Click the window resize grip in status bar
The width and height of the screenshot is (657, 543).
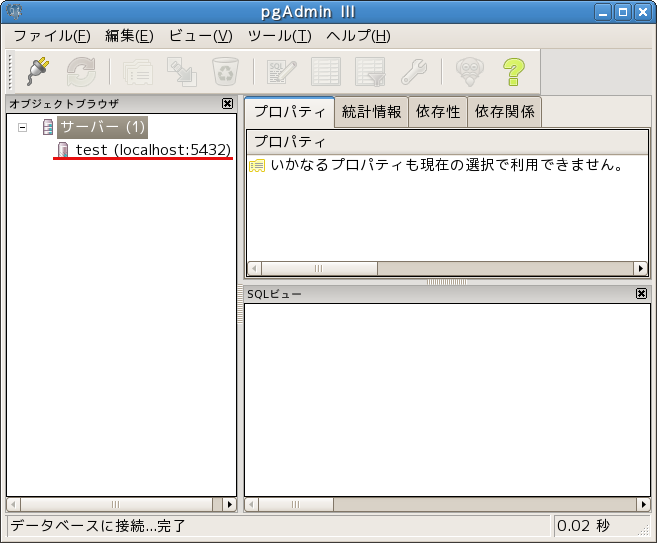click(x=644, y=531)
